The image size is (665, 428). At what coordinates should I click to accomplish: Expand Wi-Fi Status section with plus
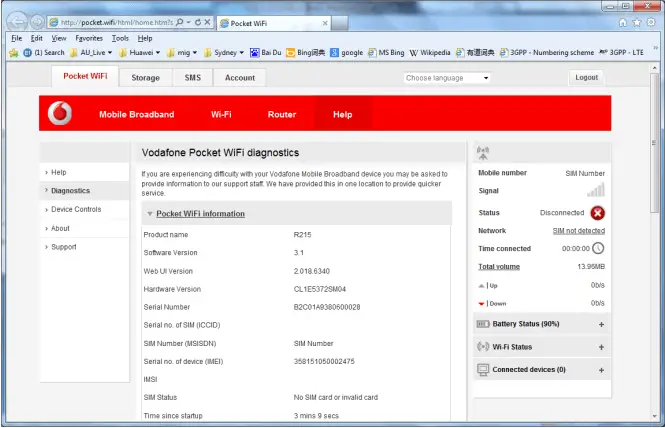(x=601, y=347)
